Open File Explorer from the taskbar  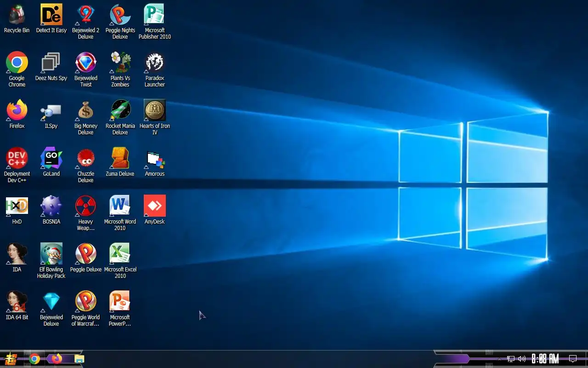coord(79,359)
